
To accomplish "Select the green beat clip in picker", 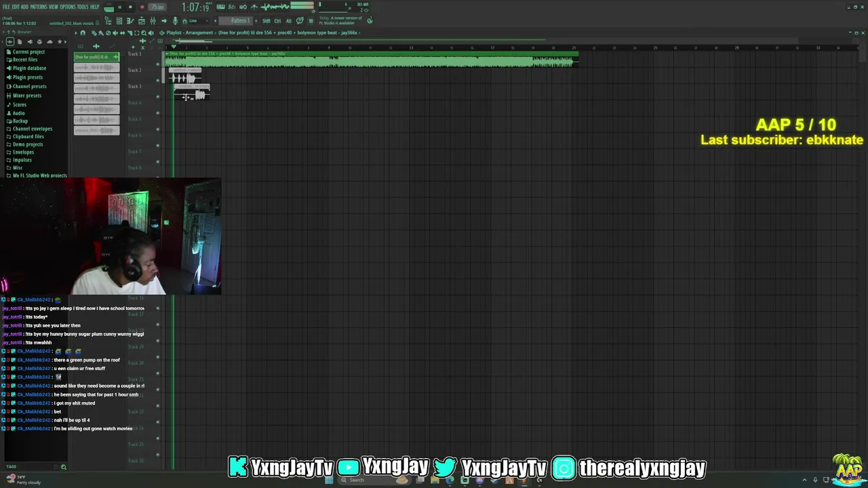I will point(96,57).
